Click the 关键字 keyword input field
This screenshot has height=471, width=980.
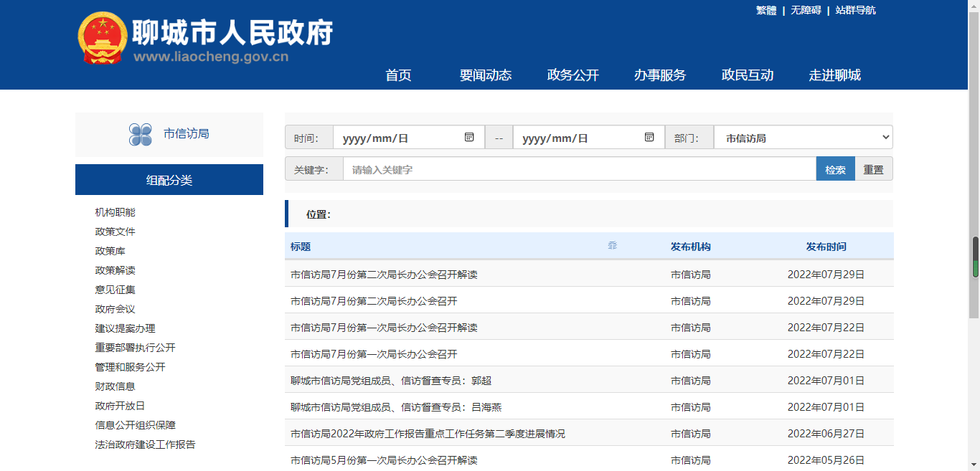[579, 169]
